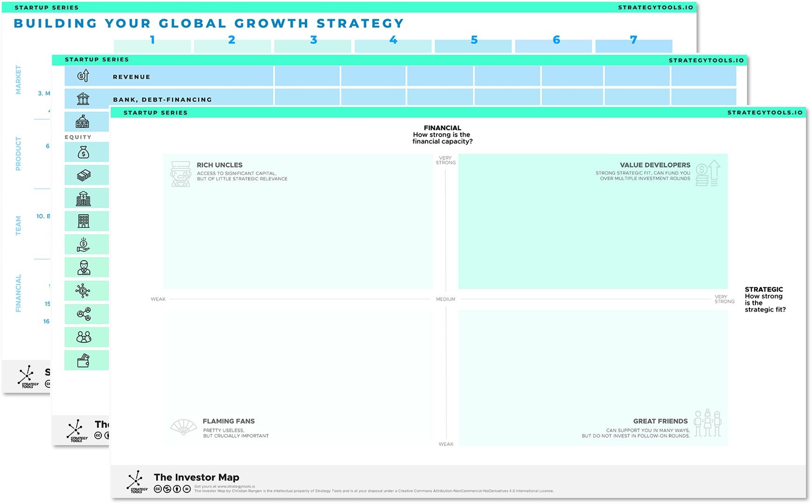
Task: Select the hand holding coin icon
Action: tap(83, 244)
